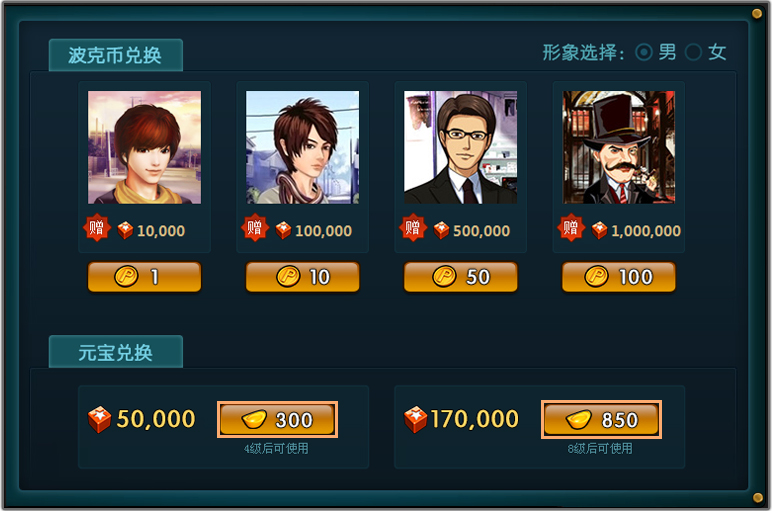Buy the avatar for 10 P-coins
This screenshot has height=511, width=773.
[303, 277]
